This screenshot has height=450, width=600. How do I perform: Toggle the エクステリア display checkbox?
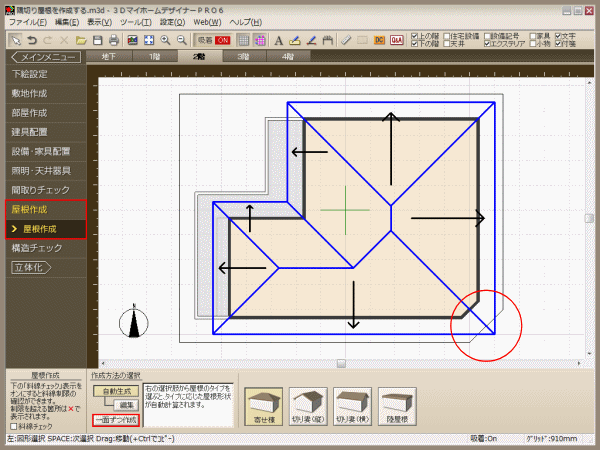coord(485,44)
